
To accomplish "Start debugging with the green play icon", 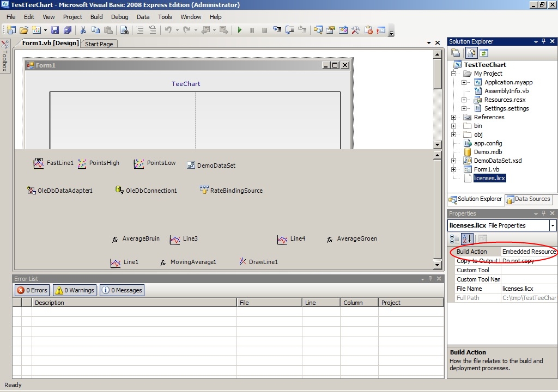I will [240, 30].
